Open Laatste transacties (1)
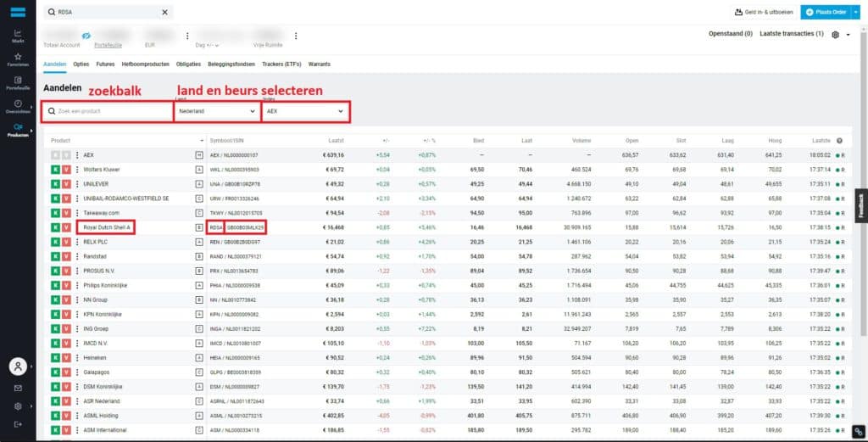Viewport: 868px width, 442px height. tap(792, 34)
